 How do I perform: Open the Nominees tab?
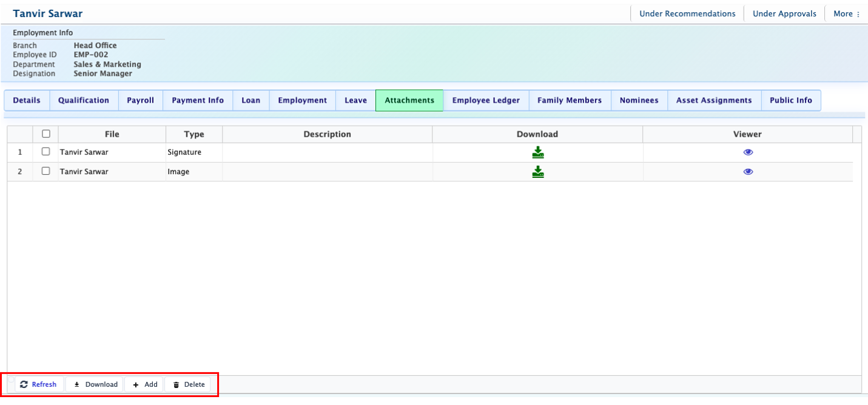coord(639,101)
